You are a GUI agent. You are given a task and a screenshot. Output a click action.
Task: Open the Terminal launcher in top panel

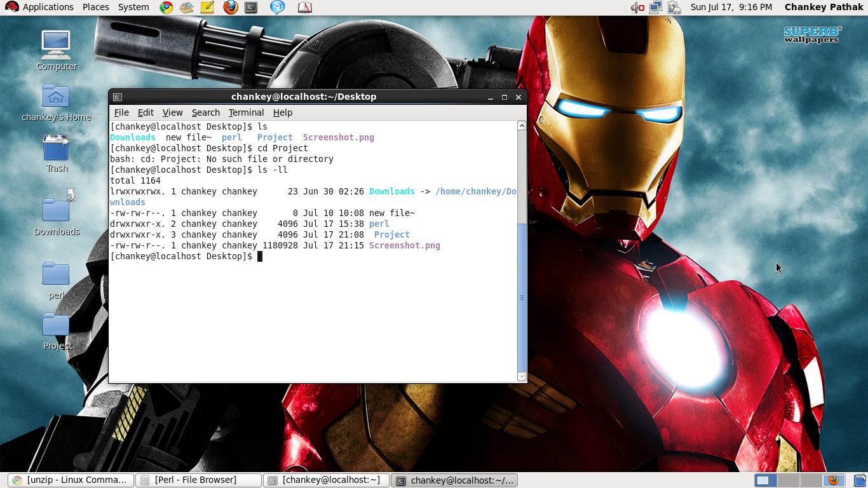click(x=251, y=8)
